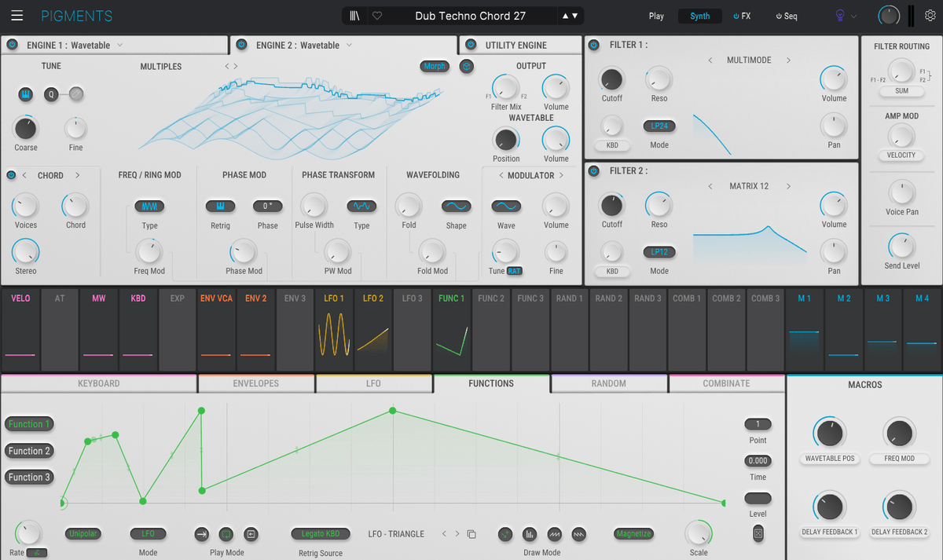This screenshot has width=943, height=560.
Task: Select Function 3
Action: [x=29, y=478]
